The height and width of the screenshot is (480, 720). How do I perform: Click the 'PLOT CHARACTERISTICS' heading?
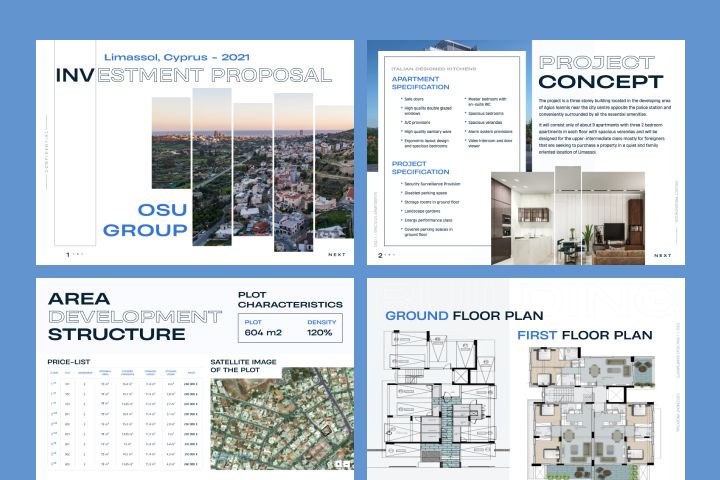click(x=290, y=300)
